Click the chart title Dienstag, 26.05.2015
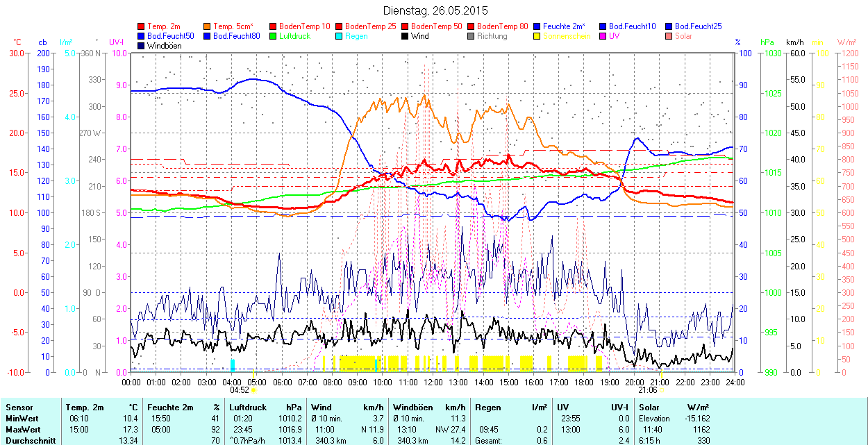Image resolution: width=868 pixels, height=445 pixels. [435, 10]
